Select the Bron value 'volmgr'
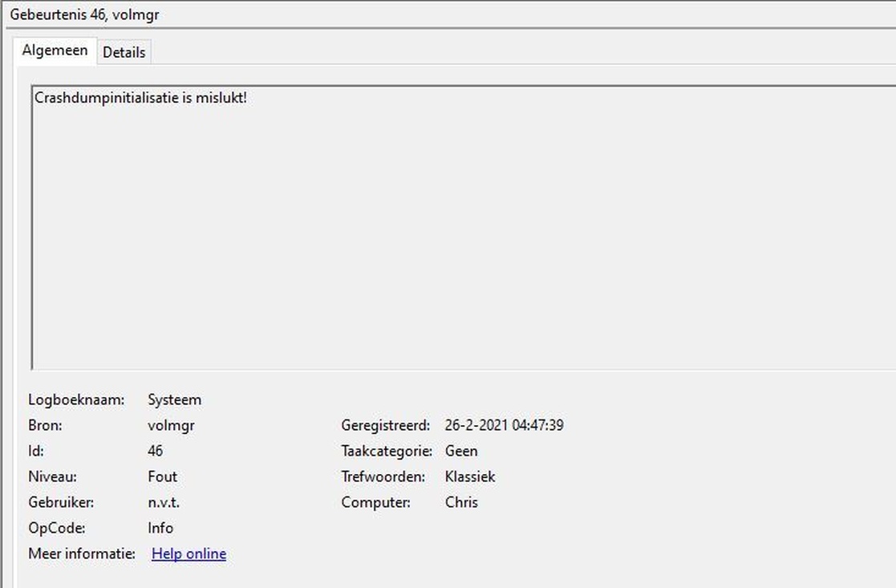 click(x=171, y=426)
